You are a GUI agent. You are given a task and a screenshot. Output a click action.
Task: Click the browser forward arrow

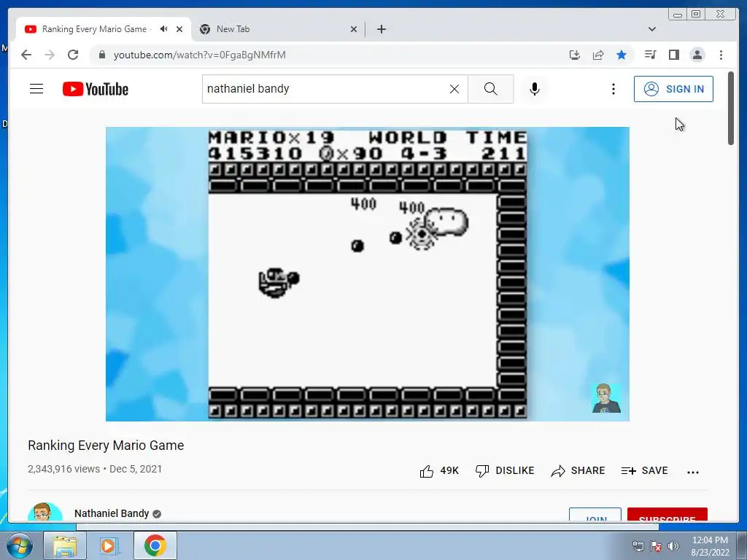50,55
